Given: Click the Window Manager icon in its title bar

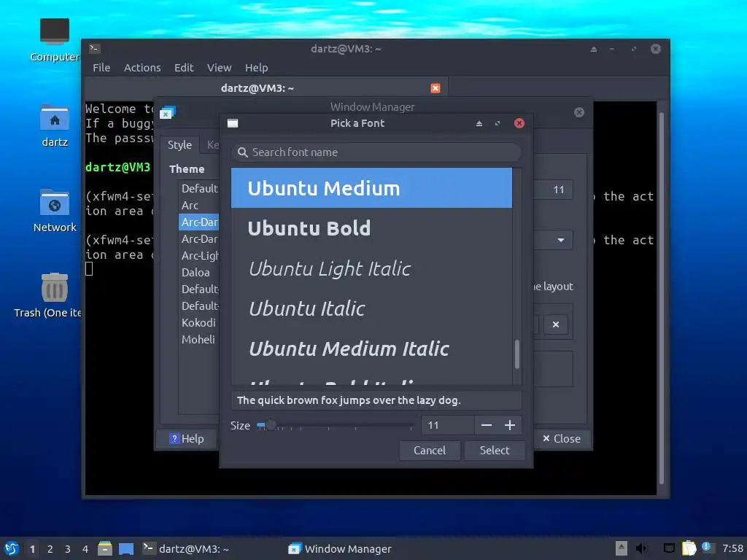Looking at the screenshot, I should (x=167, y=113).
